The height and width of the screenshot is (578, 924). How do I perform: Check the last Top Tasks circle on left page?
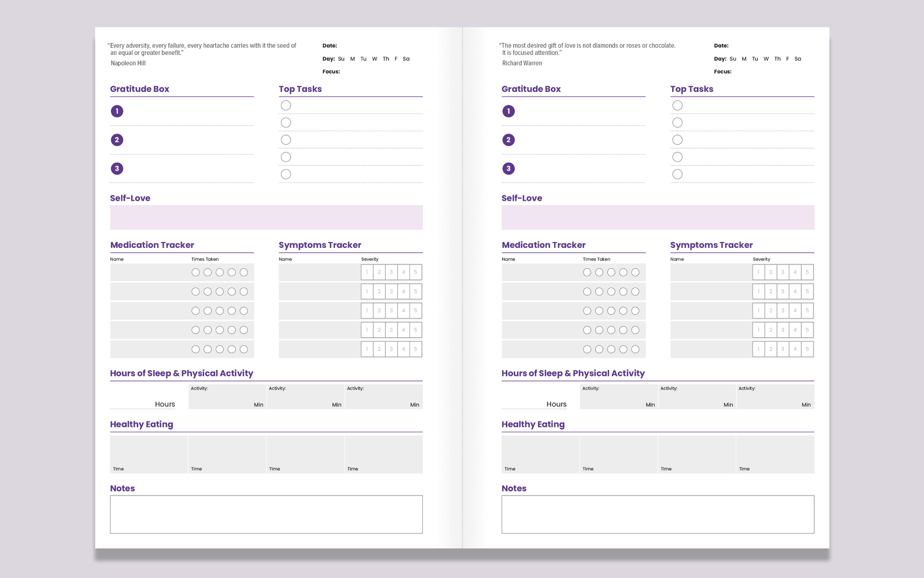pyautogui.click(x=286, y=174)
